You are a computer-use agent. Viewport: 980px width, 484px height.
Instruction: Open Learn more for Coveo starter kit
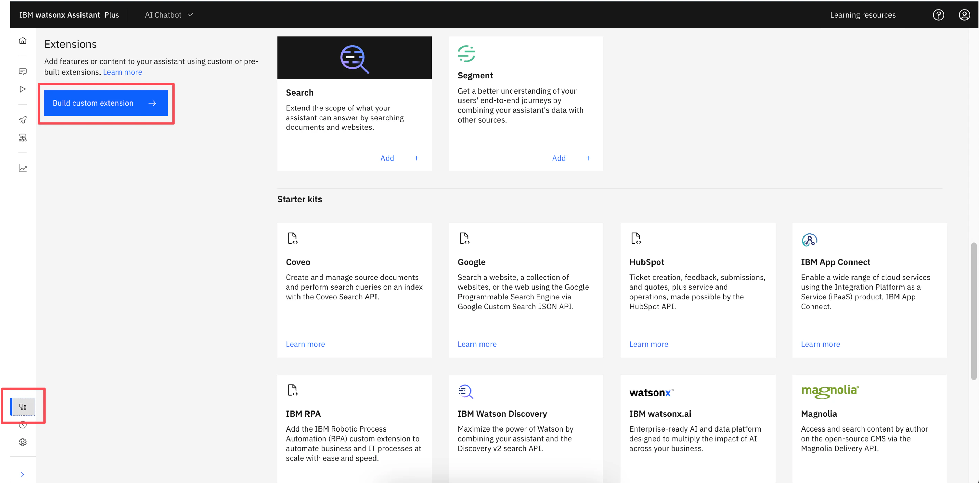[305, 344]
